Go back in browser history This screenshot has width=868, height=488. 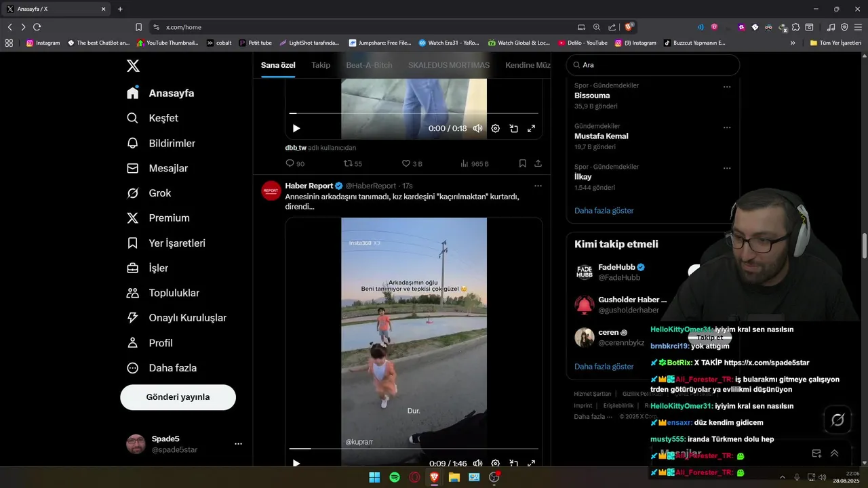coord(9,27)
